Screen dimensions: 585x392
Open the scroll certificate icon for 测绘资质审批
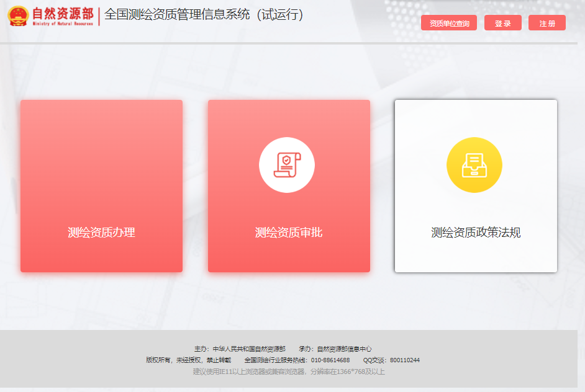click(287, 165)
